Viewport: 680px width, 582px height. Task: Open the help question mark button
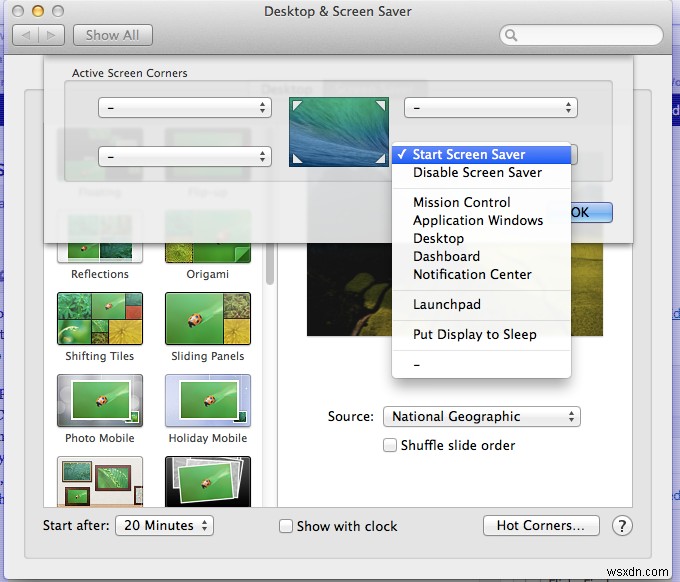(622, 526)
